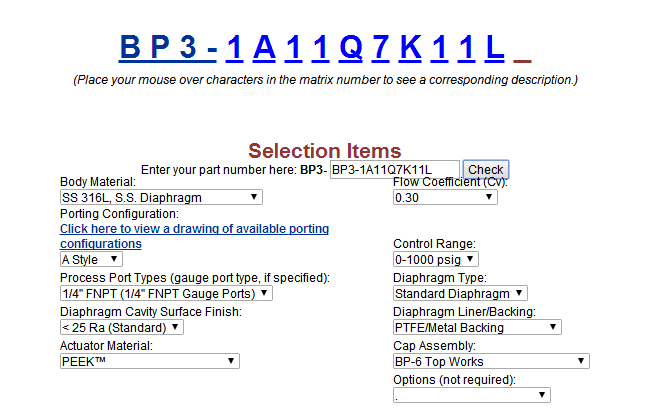Click the BP3- prefix in matrix number
Viewport: 653px width, 412px height.
pyautogui.click(x=167, y=47)
